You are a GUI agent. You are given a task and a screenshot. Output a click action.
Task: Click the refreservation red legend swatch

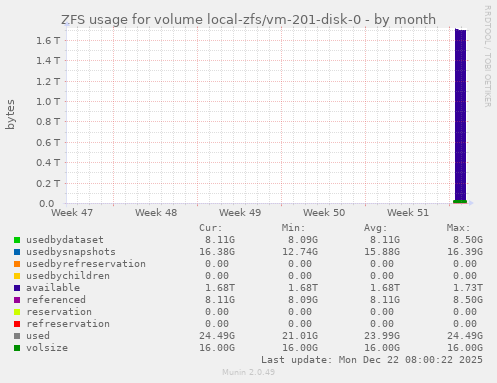pyautogui.click(x=17, y=324)
